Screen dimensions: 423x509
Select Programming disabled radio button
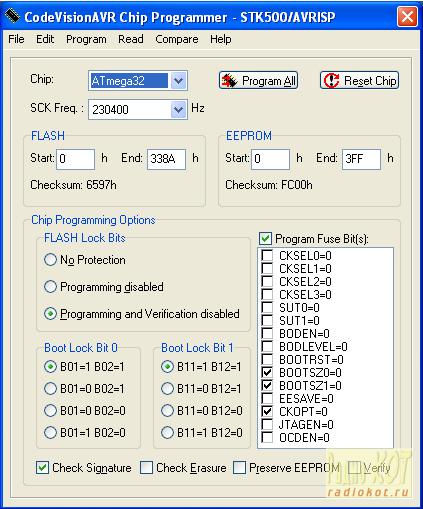(x=51, y=287)
